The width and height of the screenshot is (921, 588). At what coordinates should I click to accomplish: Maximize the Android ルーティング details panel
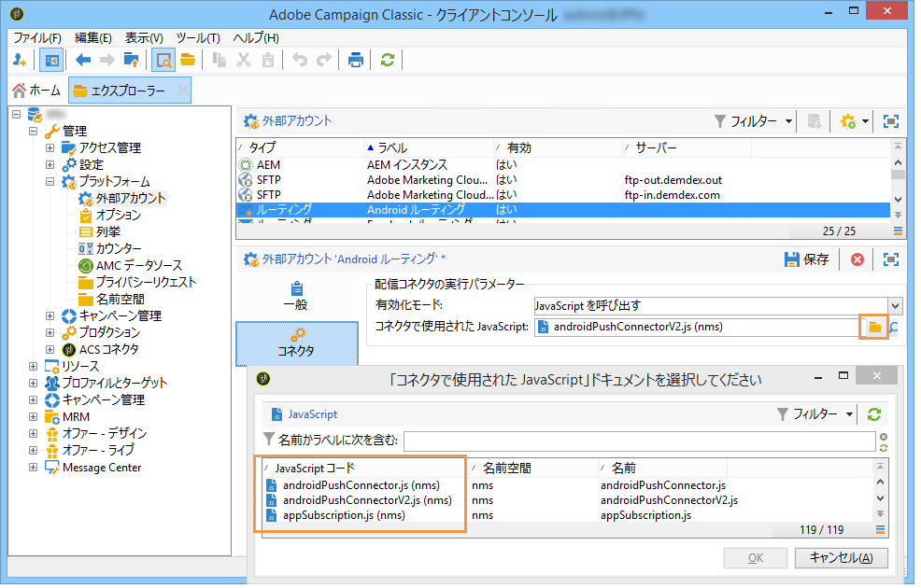[891, 259]
